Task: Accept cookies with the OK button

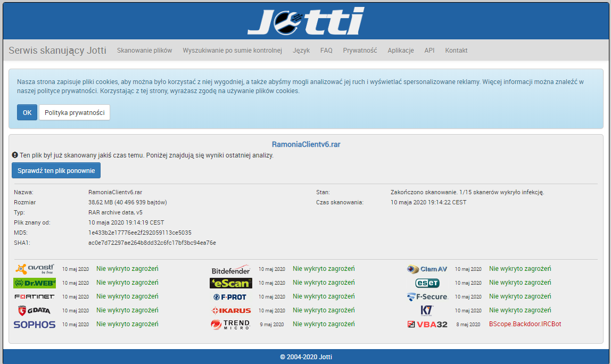Action: pyautogui.click(x=27, y=112)
